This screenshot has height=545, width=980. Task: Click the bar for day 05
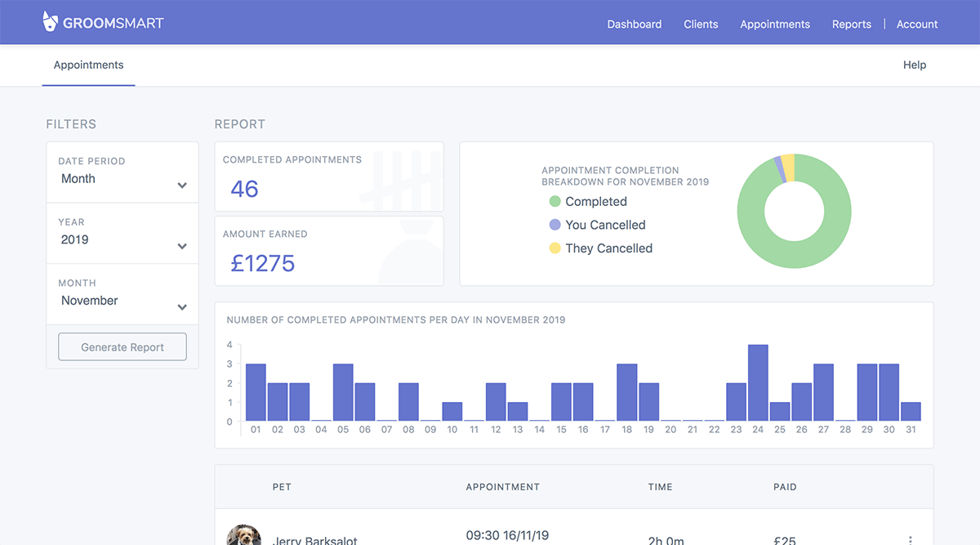tap(343, 392)
